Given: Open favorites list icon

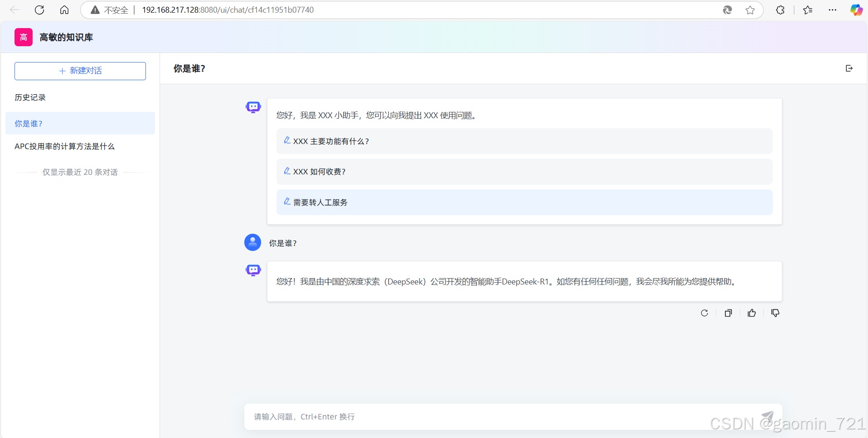Looking at the screenshot, I should click(x=808, y=10).
